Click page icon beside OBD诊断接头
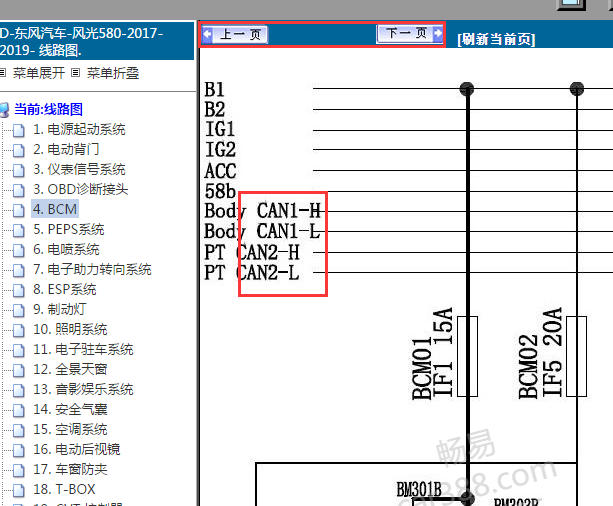 coord(18,190)
